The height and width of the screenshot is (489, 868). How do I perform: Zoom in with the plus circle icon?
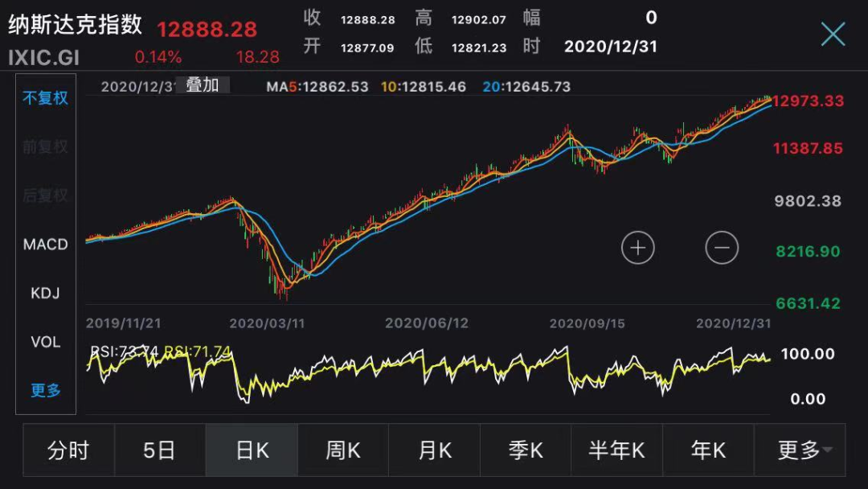click(x=637, y=248)
